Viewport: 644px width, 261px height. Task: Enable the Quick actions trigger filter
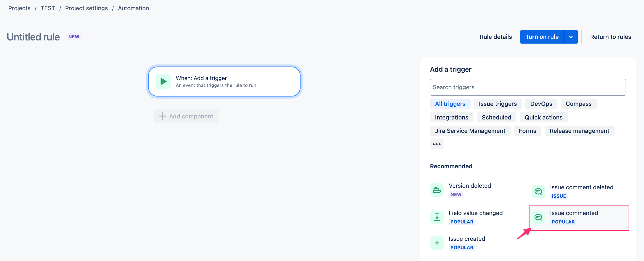[x=544, y=117]
